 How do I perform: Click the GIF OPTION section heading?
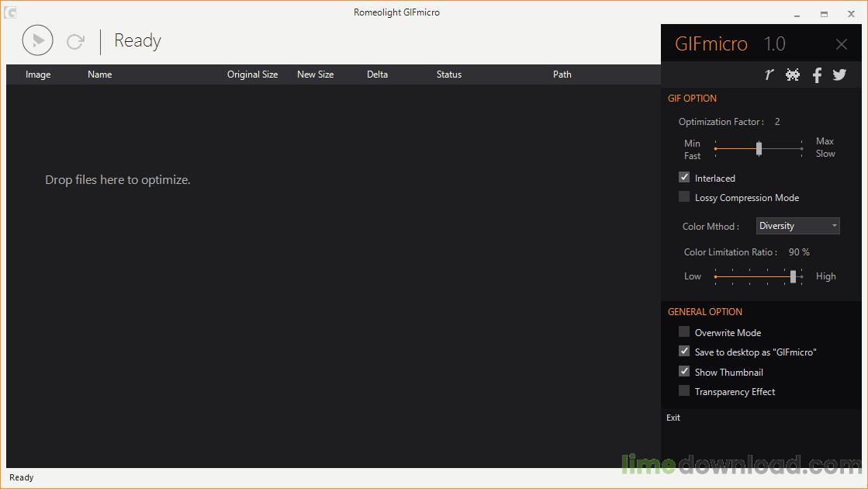coord(692,98)
